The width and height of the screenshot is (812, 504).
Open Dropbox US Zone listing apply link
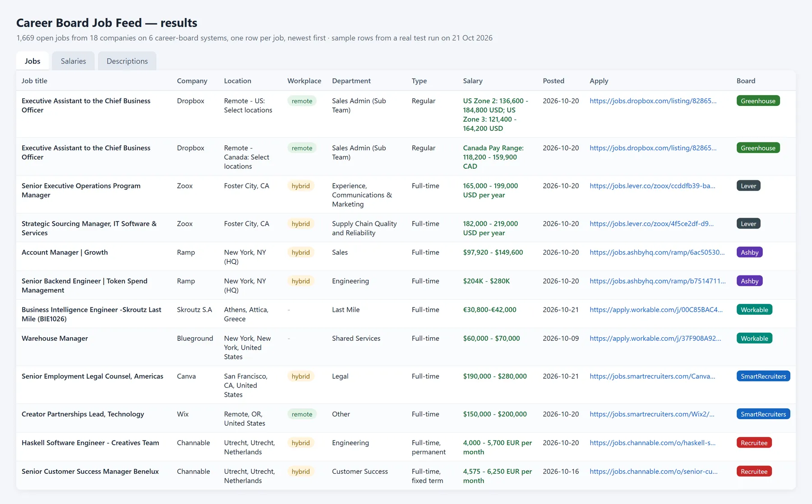653,101
